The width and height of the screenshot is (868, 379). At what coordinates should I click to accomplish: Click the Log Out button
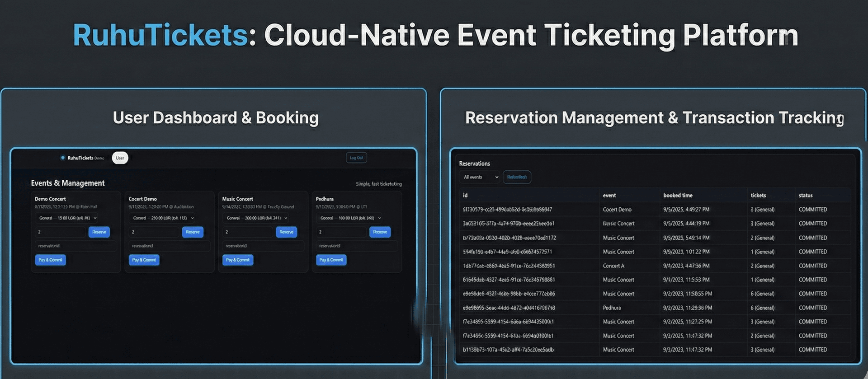(x=356, y=158)
